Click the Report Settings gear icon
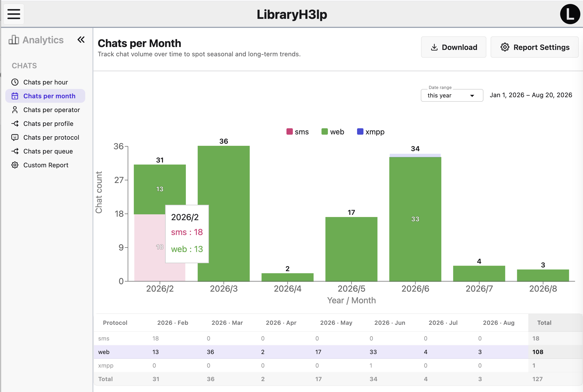The width and height of the screenshot is (583, 392). pyautogui.click(x=505, y=47)
